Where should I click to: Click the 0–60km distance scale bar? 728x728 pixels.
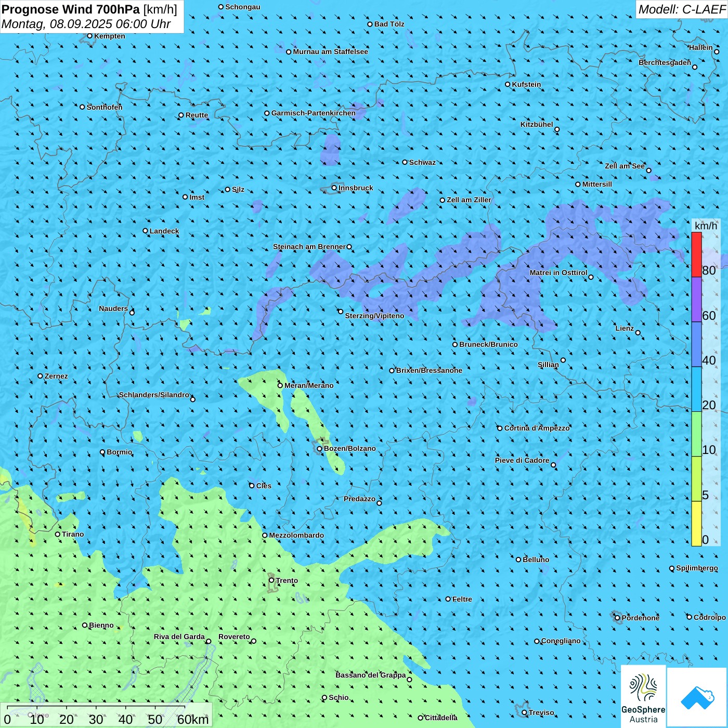106,716
